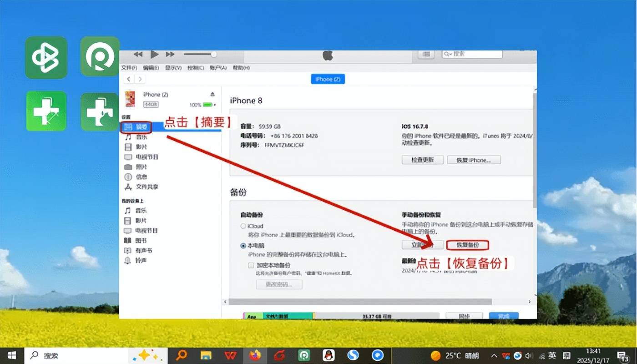637x364 pixels.
Task: Open the 控制(C) menu
Action: 196,68
